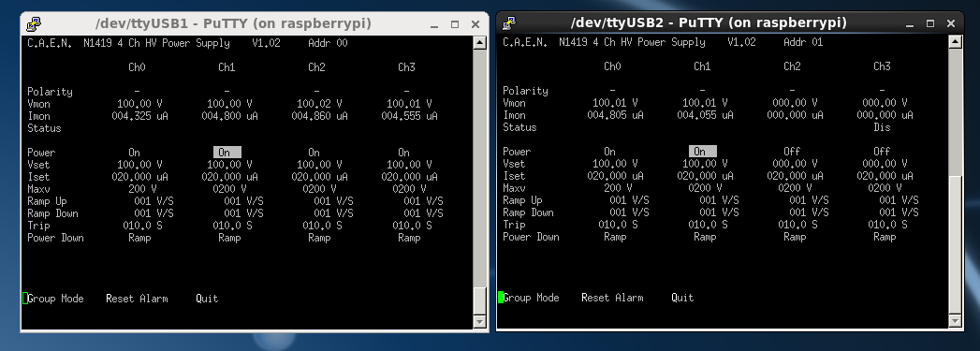Maximize the ttyUSB2 PuTTY window
The image size is (980, 351).
(930, 23)
